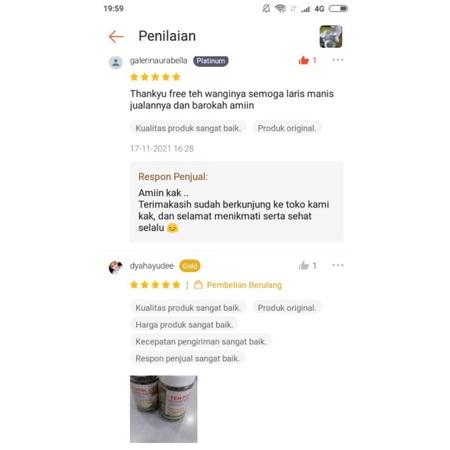Tap the Gold badge
Screen dimensions: 450x450
click(190, 266)
